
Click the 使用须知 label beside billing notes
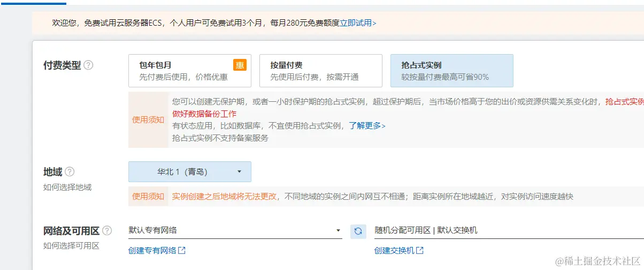click(148, 119)
